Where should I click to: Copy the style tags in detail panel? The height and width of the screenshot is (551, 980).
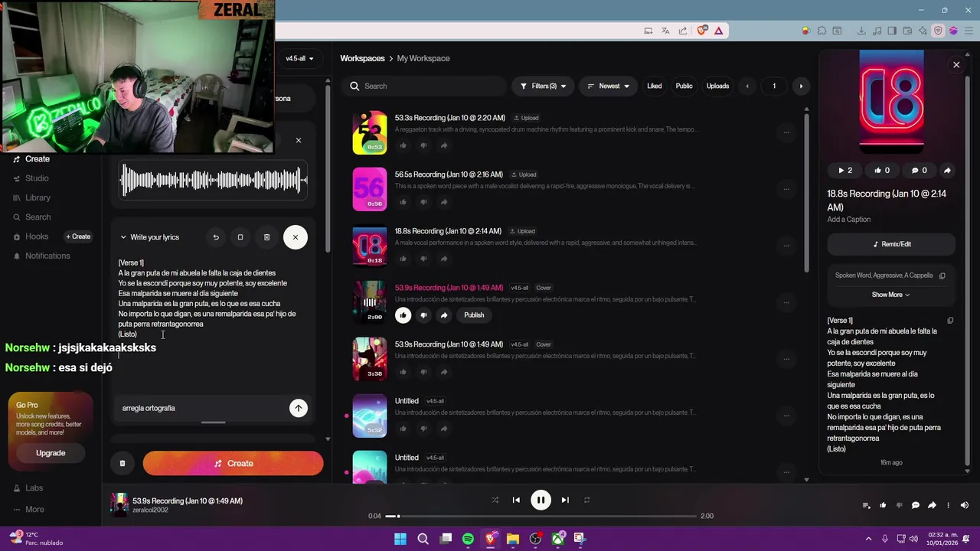942,275
